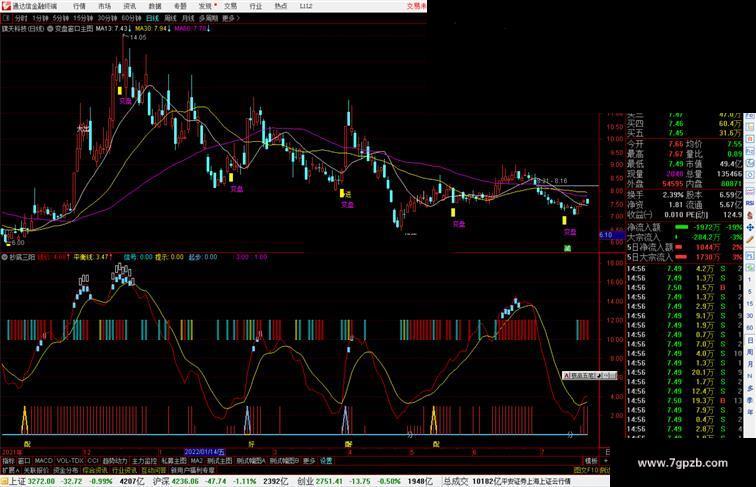Switch chart to 60分钟 period
This screenshot has width=756, height=487.
pyautogui.click(x=131, y=18)
